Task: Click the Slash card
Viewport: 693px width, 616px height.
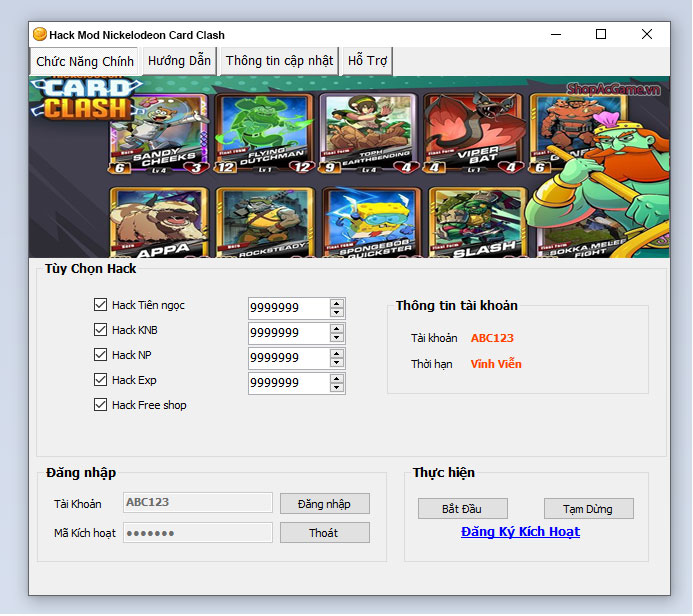Action: click(478, 223)
